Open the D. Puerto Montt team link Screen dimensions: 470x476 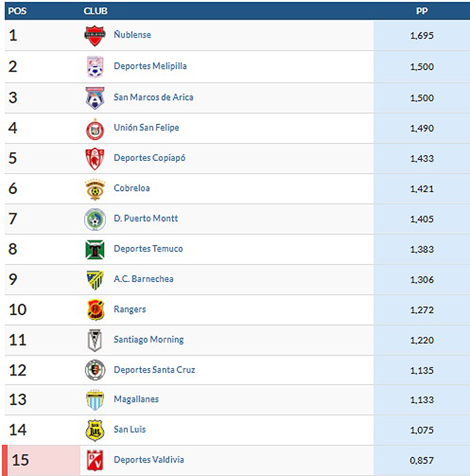pyautogui.click(x=146, y=218)
